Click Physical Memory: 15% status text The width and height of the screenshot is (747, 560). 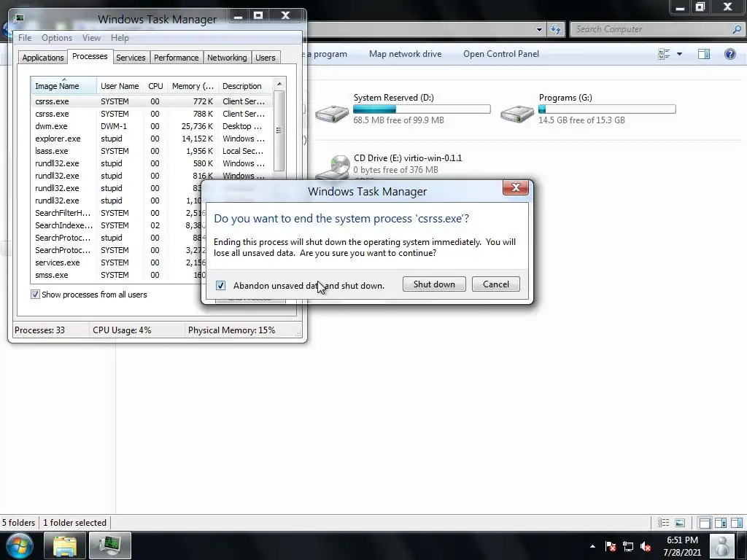click(231, 330)
